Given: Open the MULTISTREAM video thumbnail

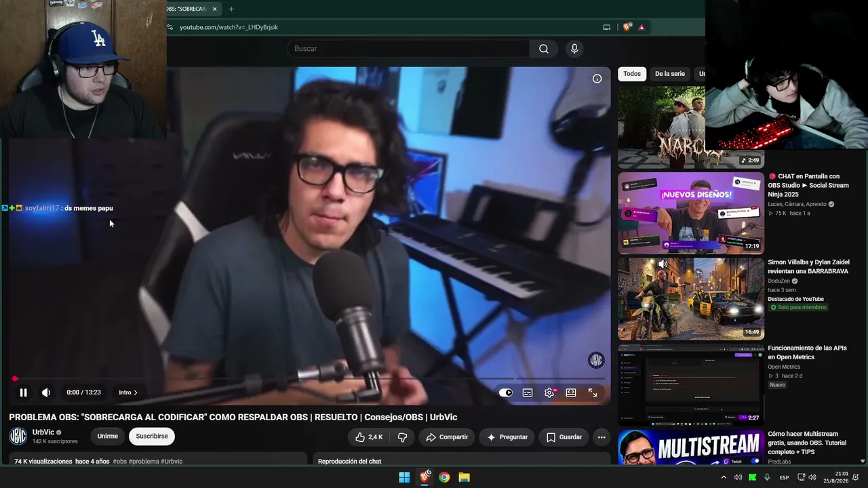Looking at the screenshot, I should 691,447.
